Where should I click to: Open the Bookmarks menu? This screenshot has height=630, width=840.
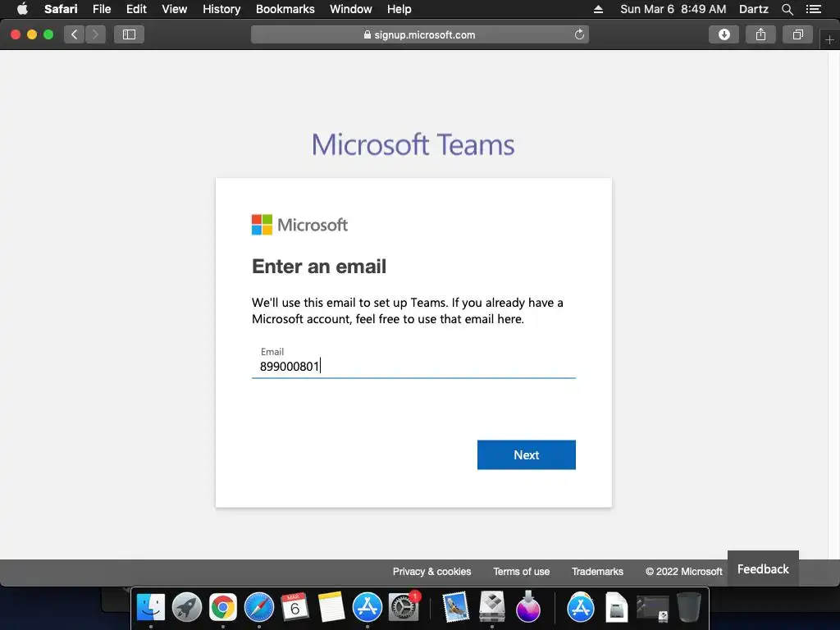pyautogui.click(x=285, y=9)
